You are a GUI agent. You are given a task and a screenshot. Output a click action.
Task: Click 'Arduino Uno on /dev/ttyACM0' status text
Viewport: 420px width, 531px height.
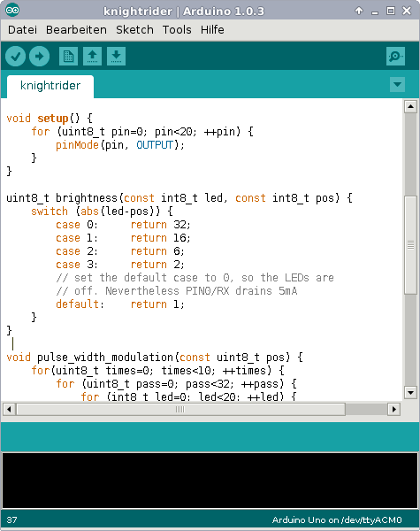(x=337, y=519)
